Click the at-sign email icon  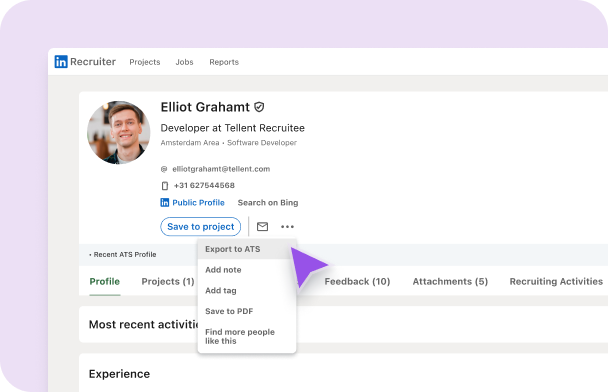tap(164, 169)
